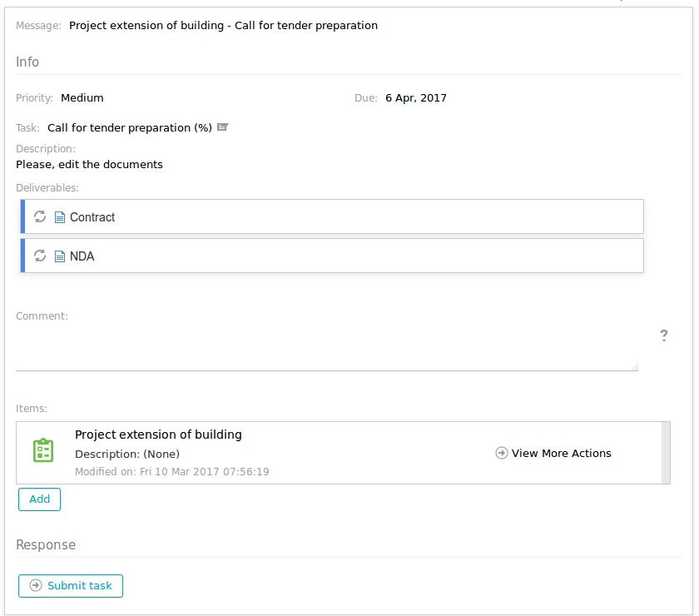This screenshot has width=699, height=616.
Task: Click the 'Items:' label
Action: tap(32, 409)
